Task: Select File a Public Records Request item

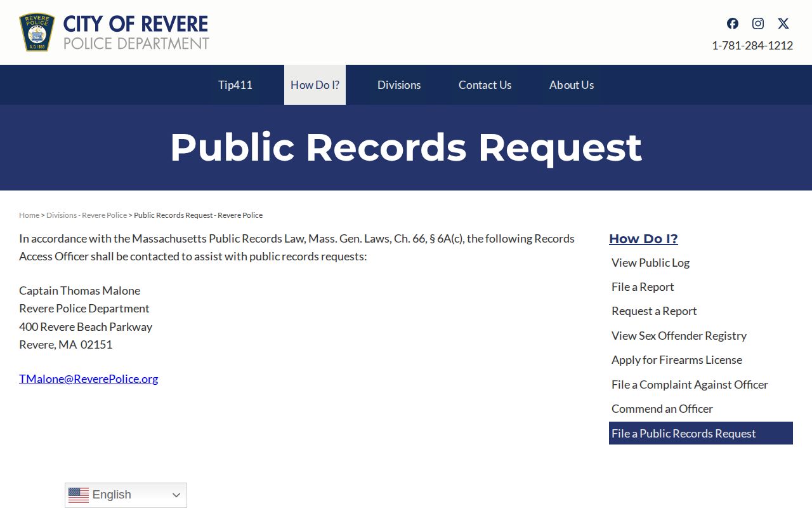Action: point(701,433)
